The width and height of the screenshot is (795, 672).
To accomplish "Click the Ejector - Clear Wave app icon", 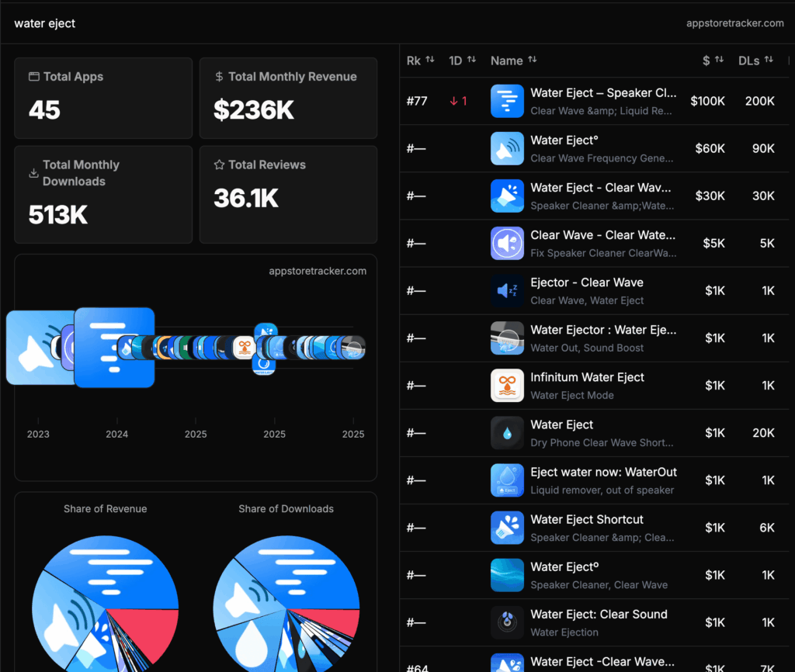I will click(x=507, y=290).
